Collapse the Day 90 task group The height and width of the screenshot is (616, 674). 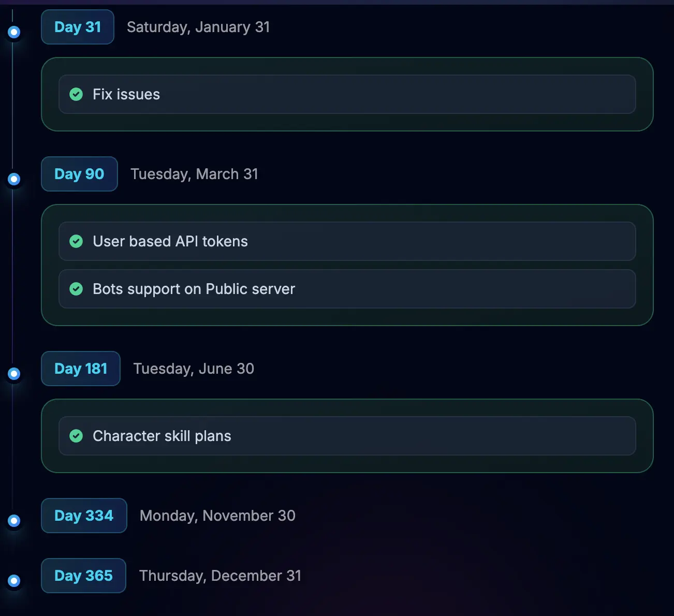[79, 174]
